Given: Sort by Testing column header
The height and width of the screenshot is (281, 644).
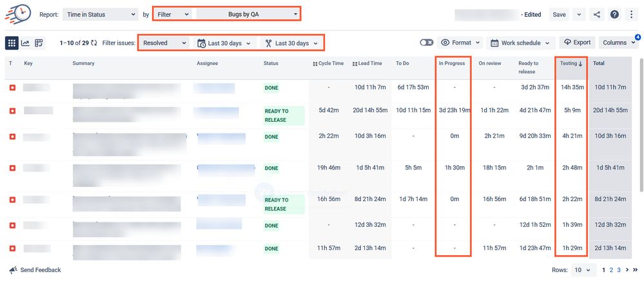Looking at the screenshot, I should pyautogui.click(x=571, y=63).
